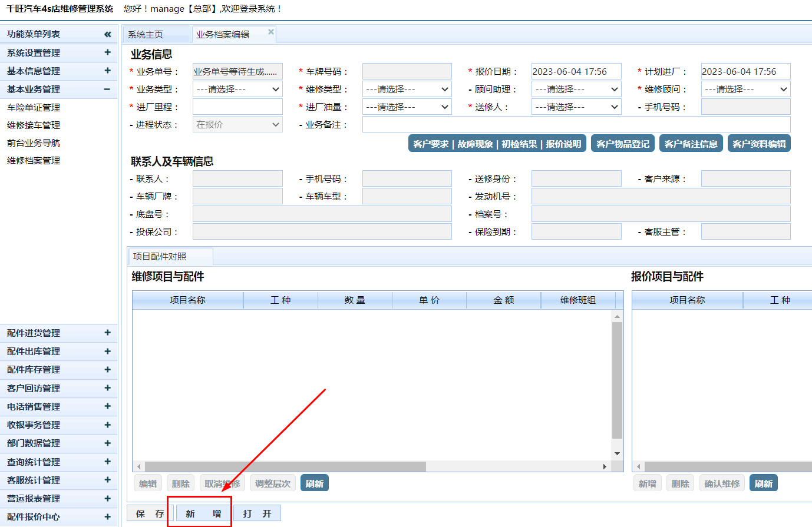Expand 基本信息管理 using its plus icon
This screenshot has width=812, height=527.
(107, 71)
